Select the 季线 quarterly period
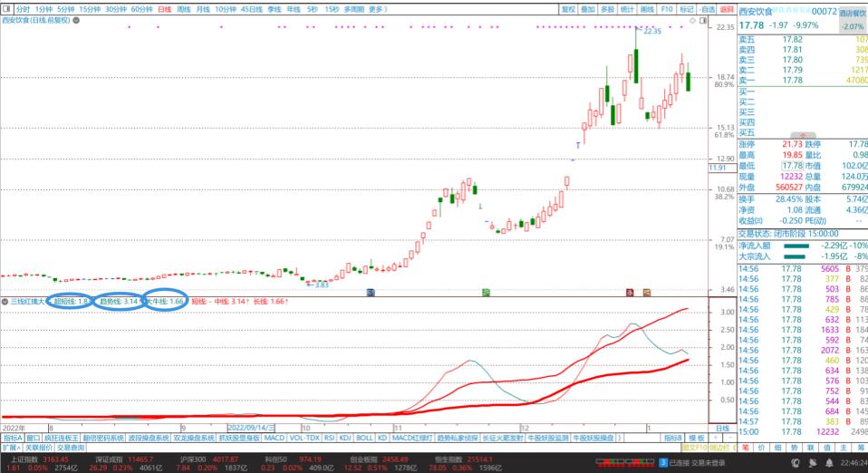 [274, 9]
